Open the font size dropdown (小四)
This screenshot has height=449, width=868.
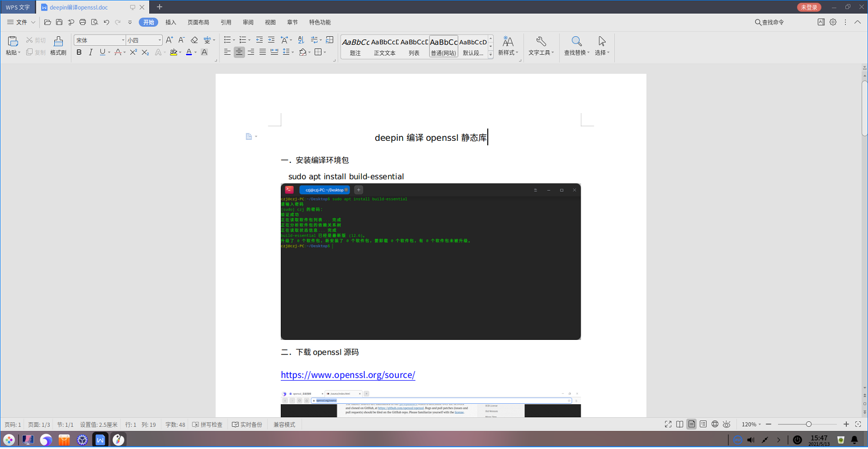click(160, 40)
